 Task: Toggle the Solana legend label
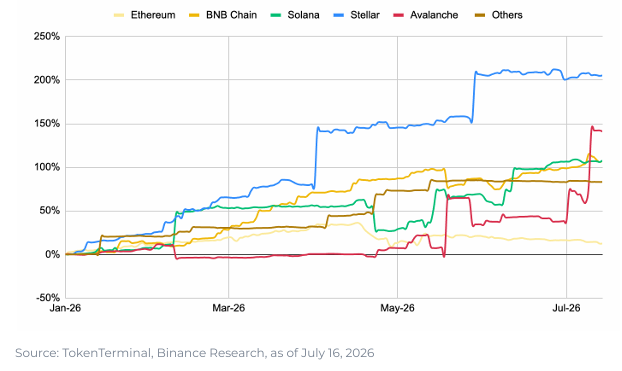tap(303, 15)
